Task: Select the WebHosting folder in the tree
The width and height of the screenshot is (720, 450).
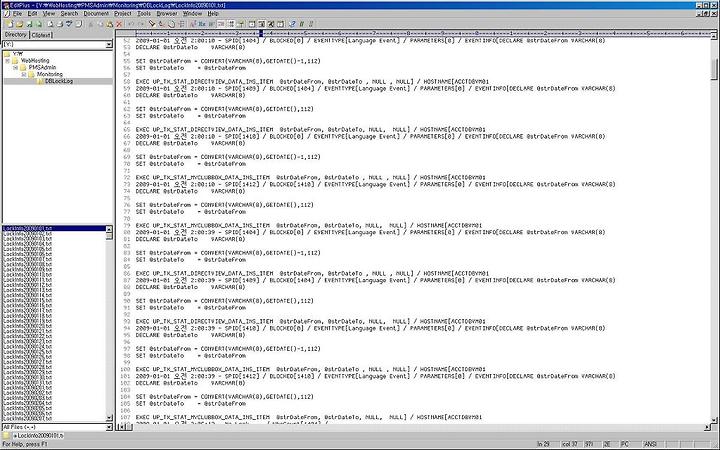Action: pyautogui.click(x=35, y=61)
